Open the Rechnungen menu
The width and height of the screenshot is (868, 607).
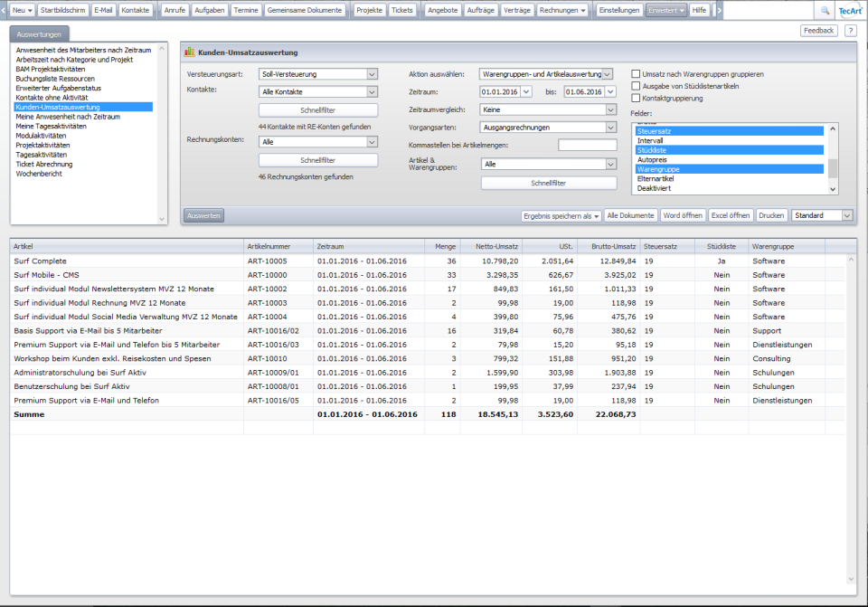[x=562, y=10]
